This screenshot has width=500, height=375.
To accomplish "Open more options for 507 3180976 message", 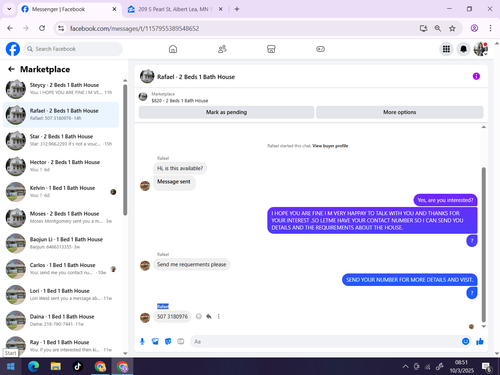I will point(219,316).
